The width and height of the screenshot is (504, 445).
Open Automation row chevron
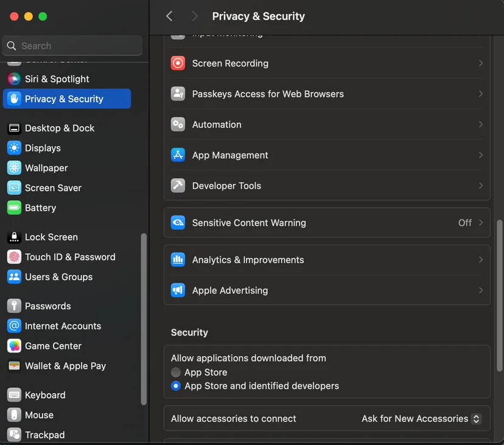pyautogui.click(x=480, y=124)
